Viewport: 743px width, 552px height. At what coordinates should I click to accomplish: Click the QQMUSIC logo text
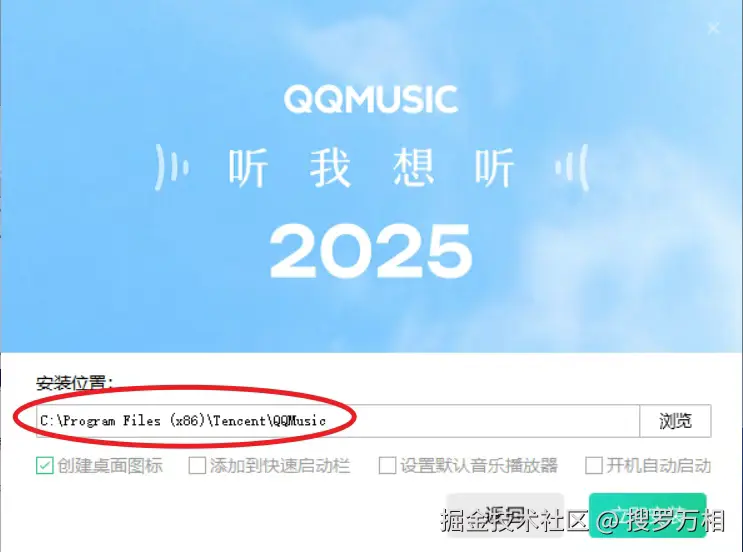pos(371,100)
